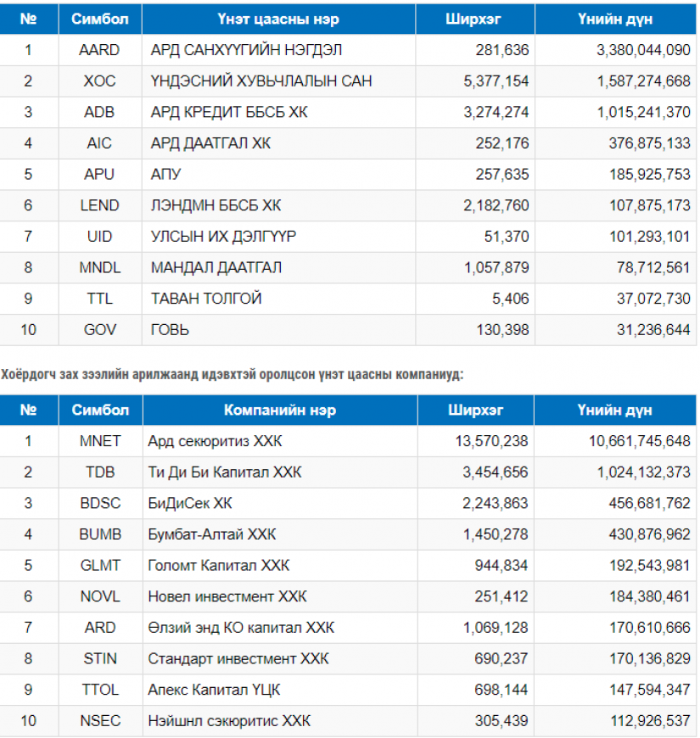Select the NSEC symbol cell
The image size is (700, 738).
click(100, 720)
